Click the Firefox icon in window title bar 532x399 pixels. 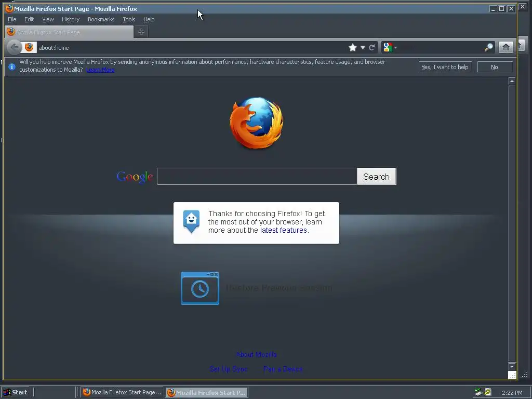[x=9, y=8]
